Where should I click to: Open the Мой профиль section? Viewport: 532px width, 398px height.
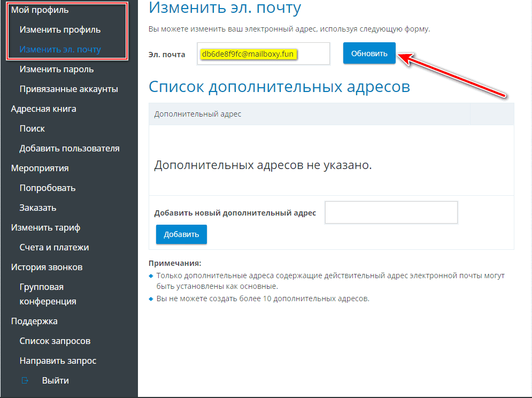[x=40, y=10]
